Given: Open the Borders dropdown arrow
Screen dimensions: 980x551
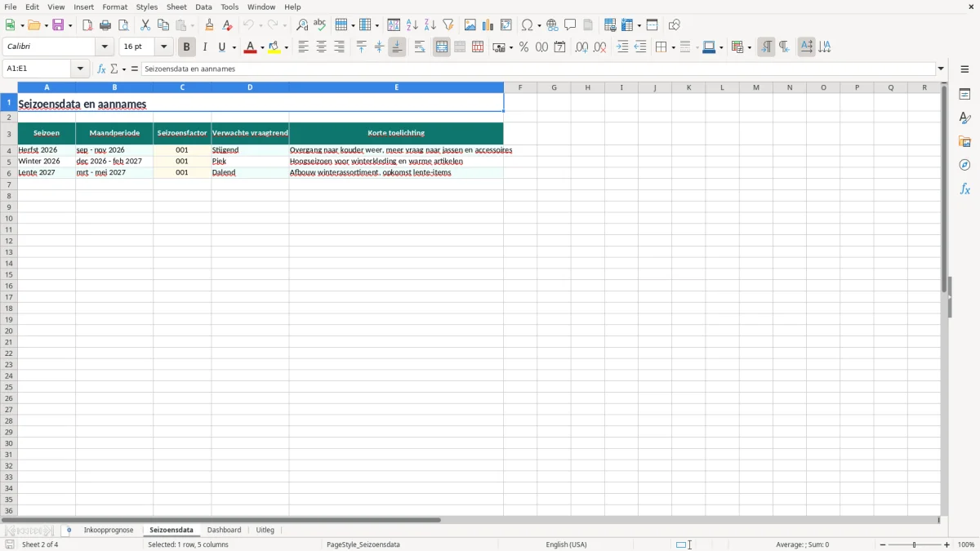Looking at the screenshot, I should [672, 47].
